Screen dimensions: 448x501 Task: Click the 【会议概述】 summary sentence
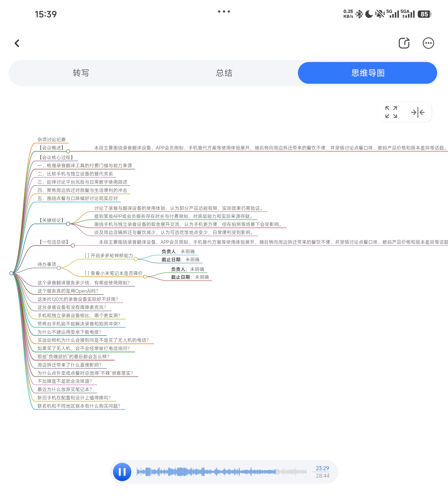click(271, 148)
